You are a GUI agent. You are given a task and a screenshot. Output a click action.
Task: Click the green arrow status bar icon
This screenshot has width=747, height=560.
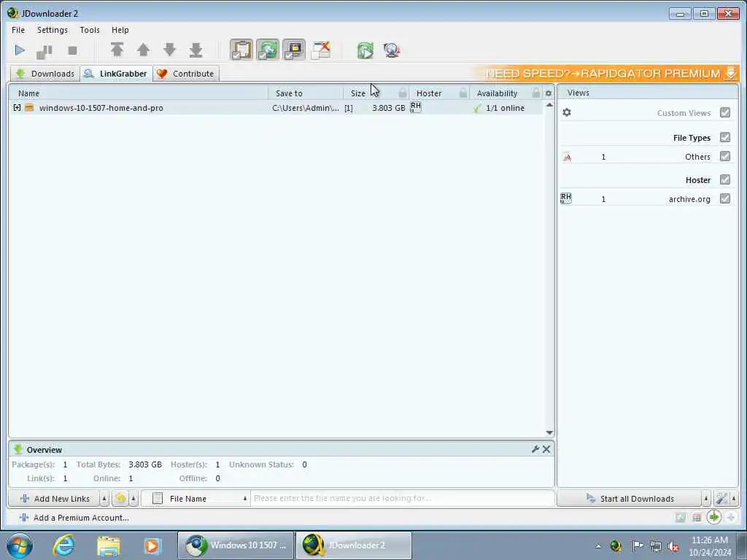point(713,517)
